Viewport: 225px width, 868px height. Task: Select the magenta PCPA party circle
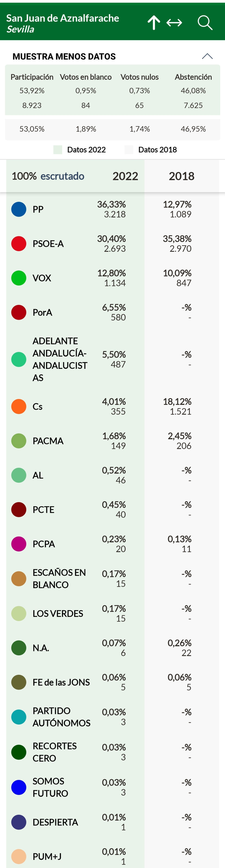click(19, 544)
